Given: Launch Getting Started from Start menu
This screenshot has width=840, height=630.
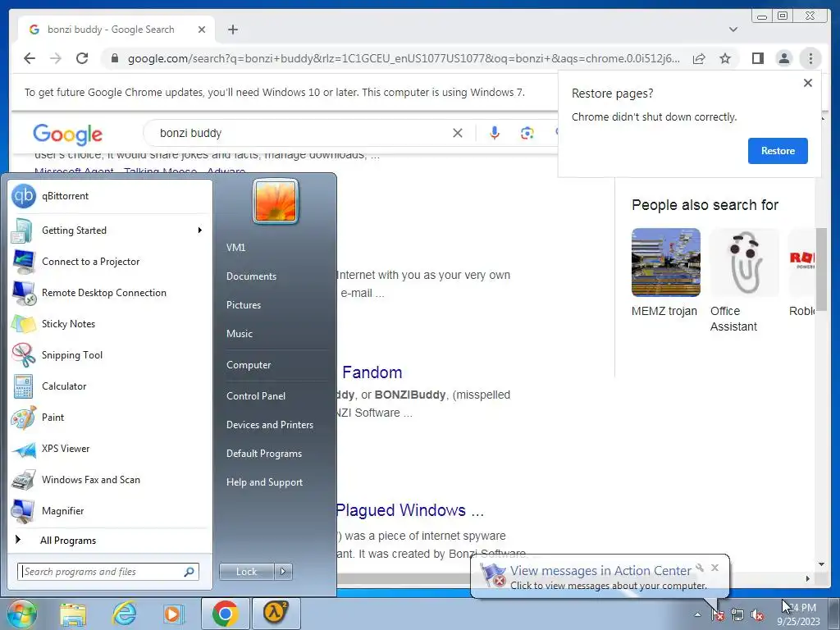Looking at the screenshot, I should (x=109, y=231).
